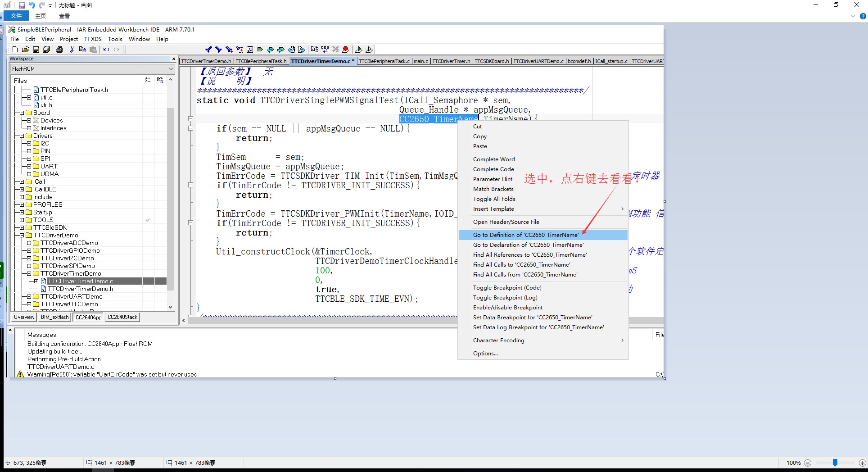Open Paint help via blue question mark
The image size is (868, 472).
(x=863, y=16)
